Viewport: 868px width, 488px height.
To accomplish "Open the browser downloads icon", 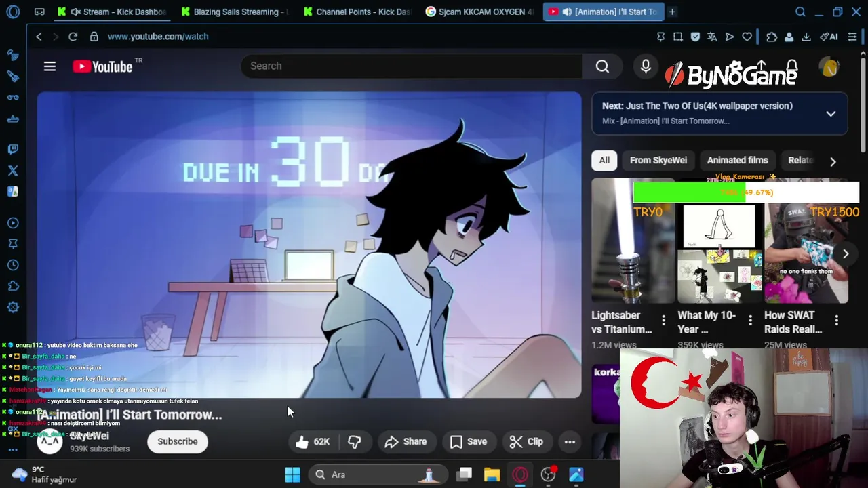I will point(806,37).
